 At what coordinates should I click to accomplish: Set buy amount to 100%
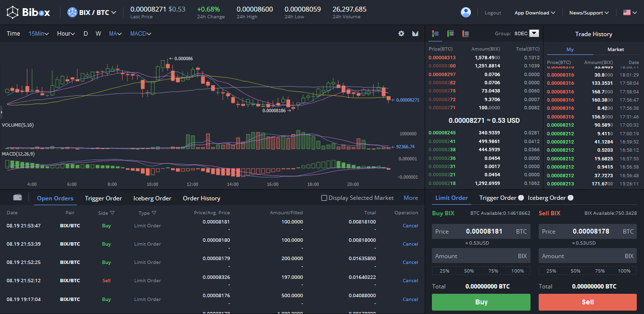(x=518, y=271)
